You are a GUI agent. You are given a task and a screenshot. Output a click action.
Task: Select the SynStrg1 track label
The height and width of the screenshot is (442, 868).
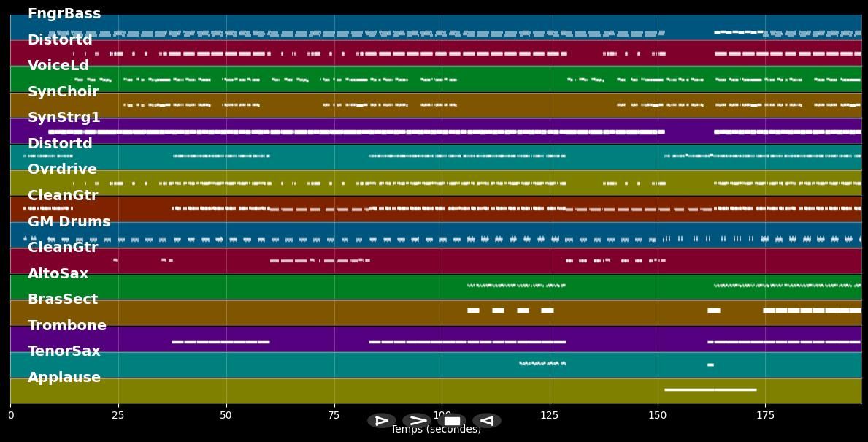click(x=64, y=118)
